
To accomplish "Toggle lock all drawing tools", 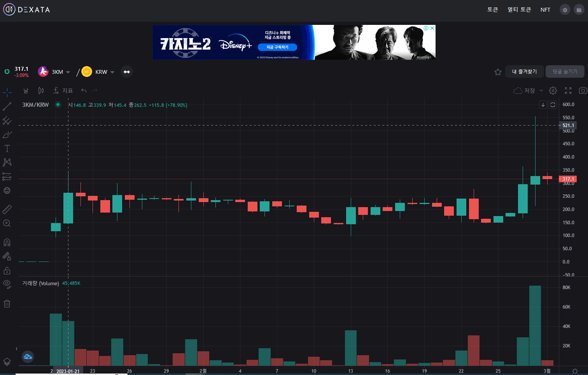I will [7, 270].
